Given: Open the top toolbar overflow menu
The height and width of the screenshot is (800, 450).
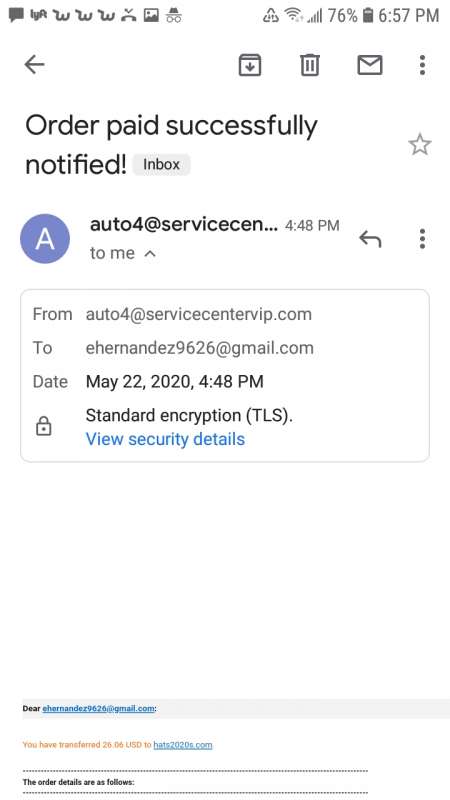Looking at the screenshot, I should (x=422, y=65).
